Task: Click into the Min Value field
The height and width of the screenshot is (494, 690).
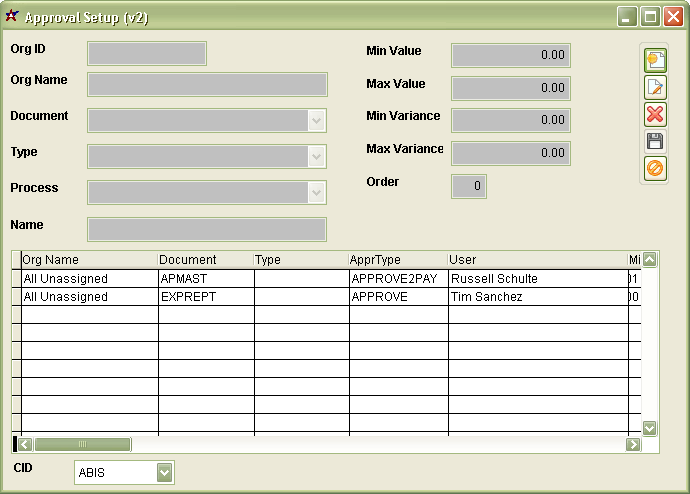Action: [510, 55]
